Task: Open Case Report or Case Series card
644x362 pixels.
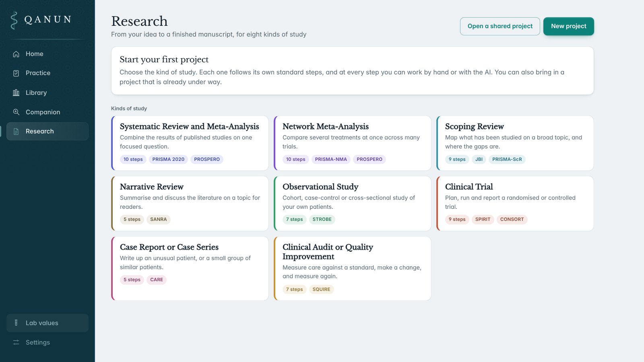Action: coord(190,268)
